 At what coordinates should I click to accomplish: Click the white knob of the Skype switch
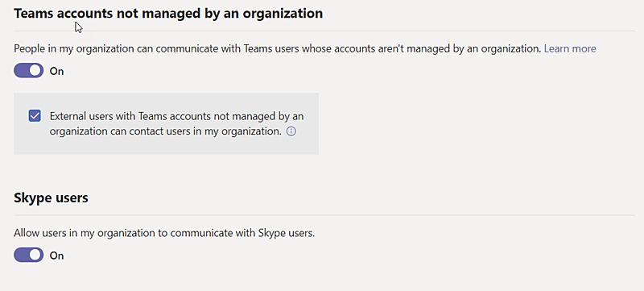35,255
